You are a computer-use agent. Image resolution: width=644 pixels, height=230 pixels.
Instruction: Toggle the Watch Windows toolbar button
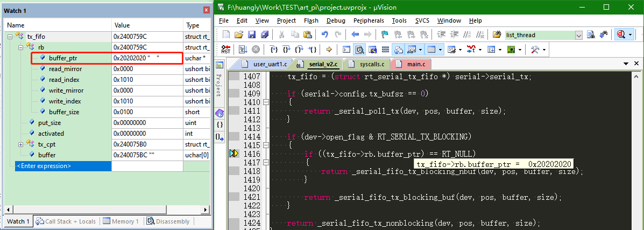pos(411,50)
